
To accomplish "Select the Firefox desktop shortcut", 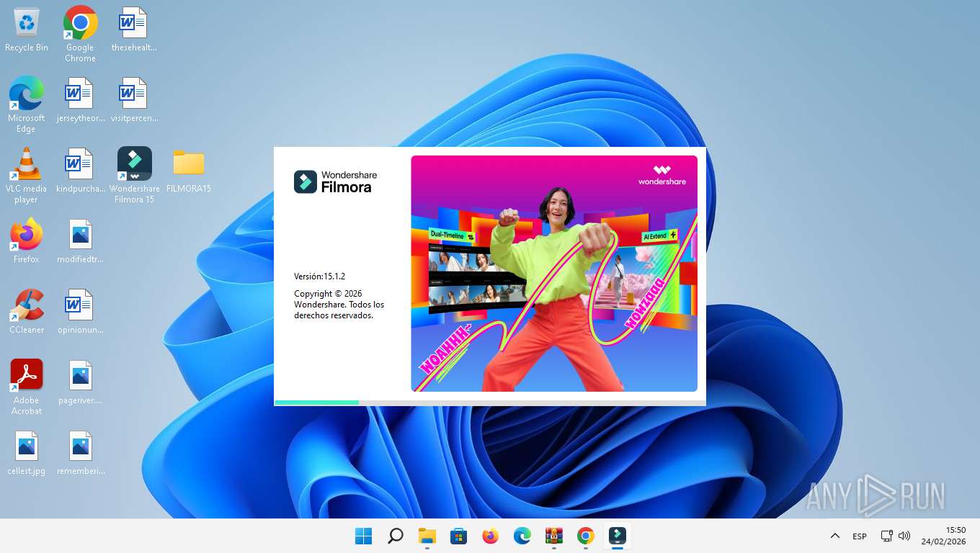I will click(27, 240).
